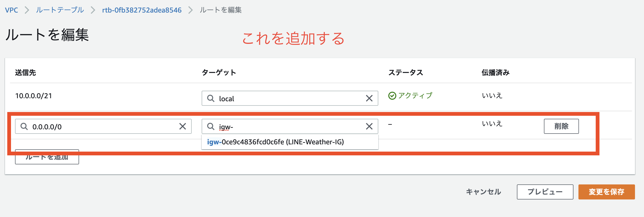Click いいえ in the 10.0.0.0/21 row

[x=492, y=96]
